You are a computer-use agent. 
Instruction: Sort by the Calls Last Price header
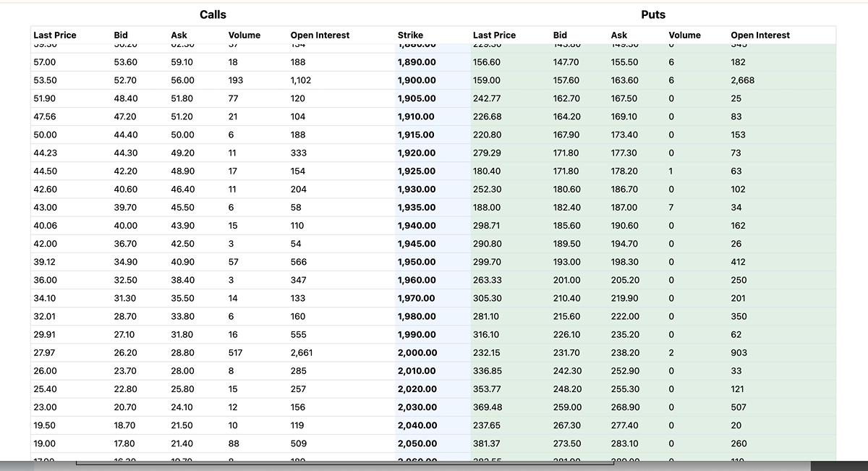(x=54, y=35)
